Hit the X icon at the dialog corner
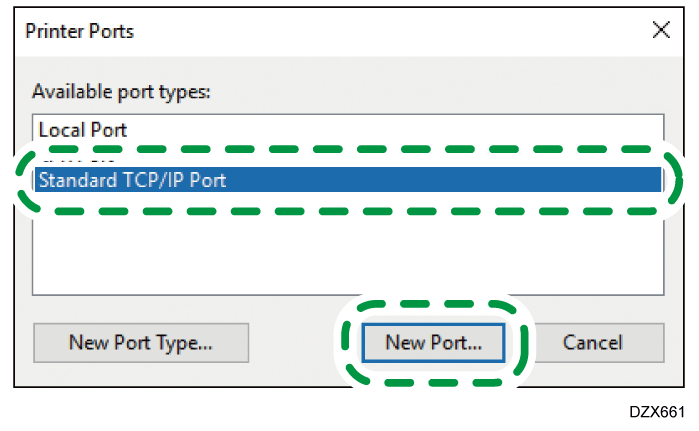The image size is (699, 431). pyautogui.click(x=660, y=31)
